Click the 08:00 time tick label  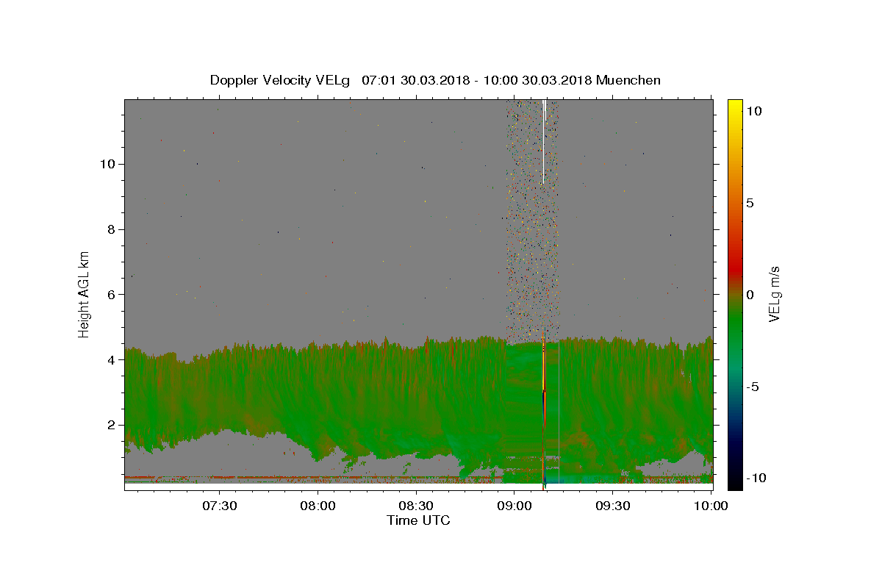click(x=318, y=506)
